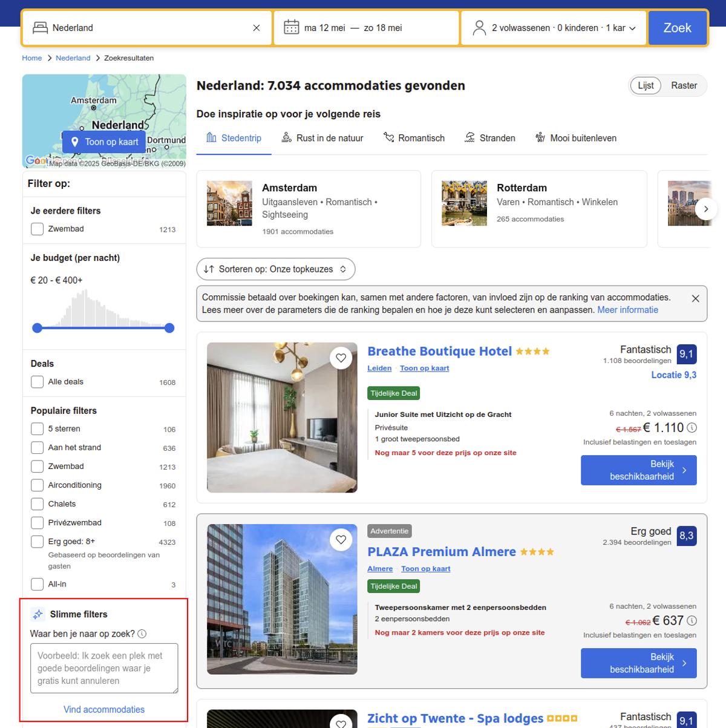Screen dimensions: 726x728
Task: Open Sorteren op: Onze topkeuzes dropdown
Action: pos(276,269)
